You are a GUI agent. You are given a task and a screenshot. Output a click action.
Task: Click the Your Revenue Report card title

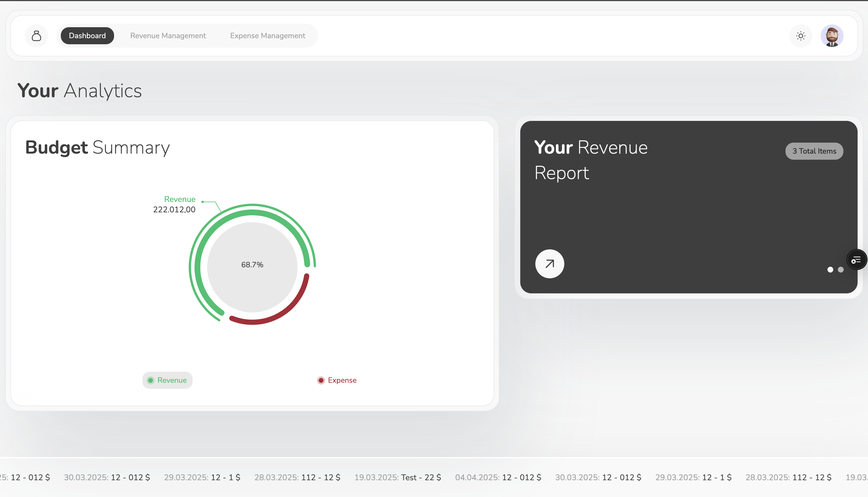pyautogui.click(x=591, y=160)
